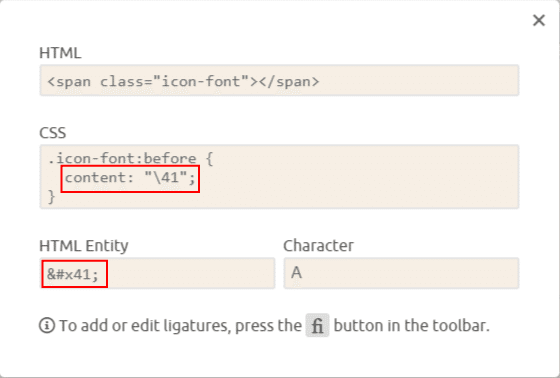Click the Character label
560x378 pixels.
pos(319,246)
